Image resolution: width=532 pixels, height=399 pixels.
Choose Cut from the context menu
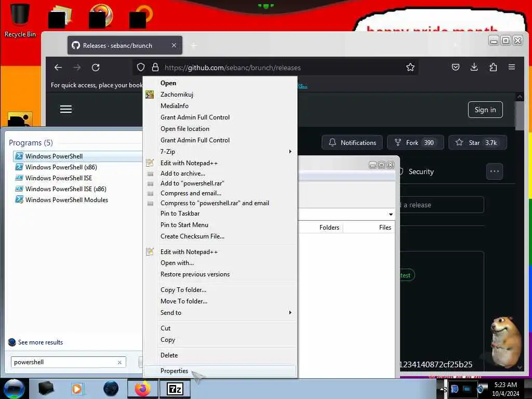[x=220, y=328]
